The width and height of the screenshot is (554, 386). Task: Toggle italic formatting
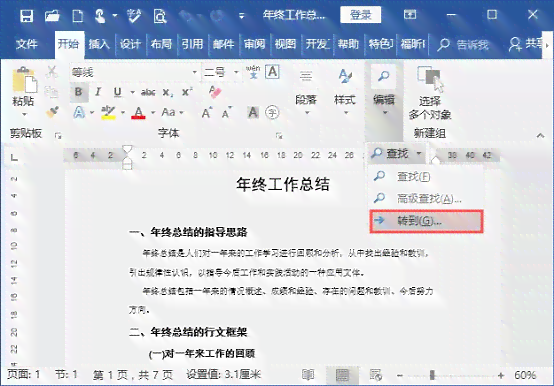[x=98, y=92]
